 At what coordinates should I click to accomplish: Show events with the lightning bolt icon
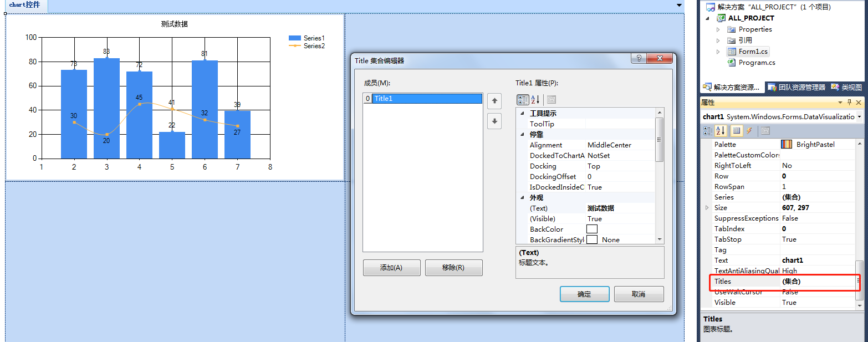(748, 131)
